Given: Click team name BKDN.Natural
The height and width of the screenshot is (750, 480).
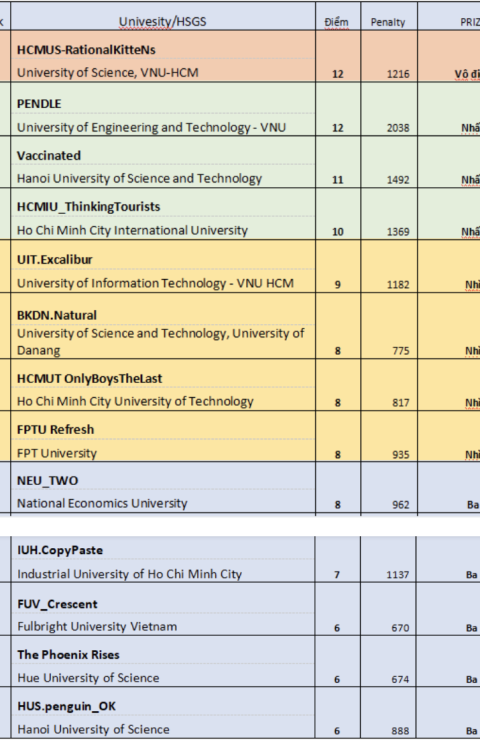Looking at the screenshot, I should 57,315.
